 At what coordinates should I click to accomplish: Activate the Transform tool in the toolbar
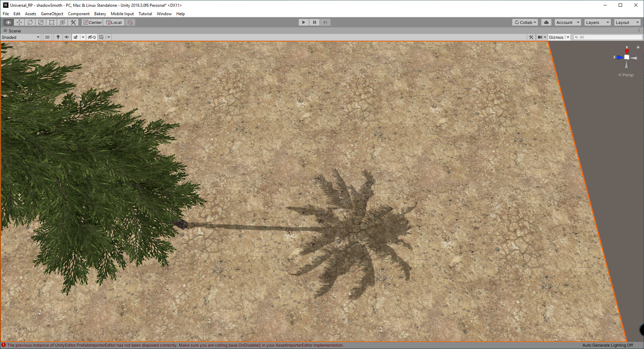[63, 22]
